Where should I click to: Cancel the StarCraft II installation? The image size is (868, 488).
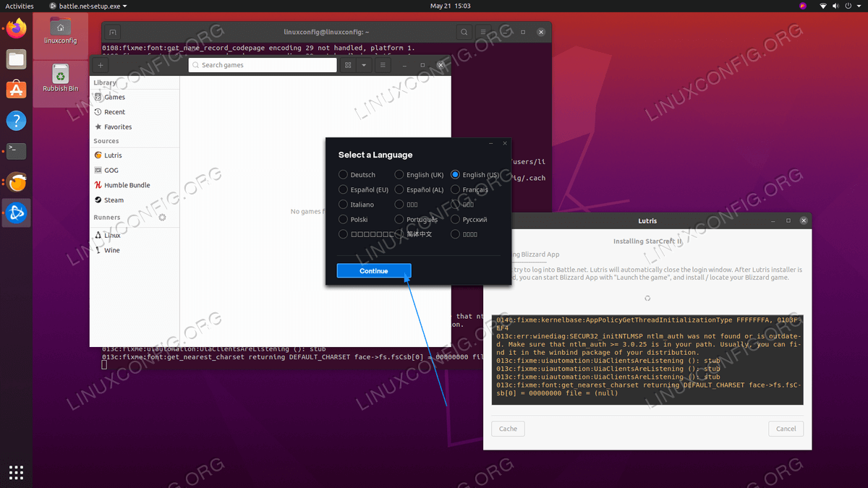point(786,429)
